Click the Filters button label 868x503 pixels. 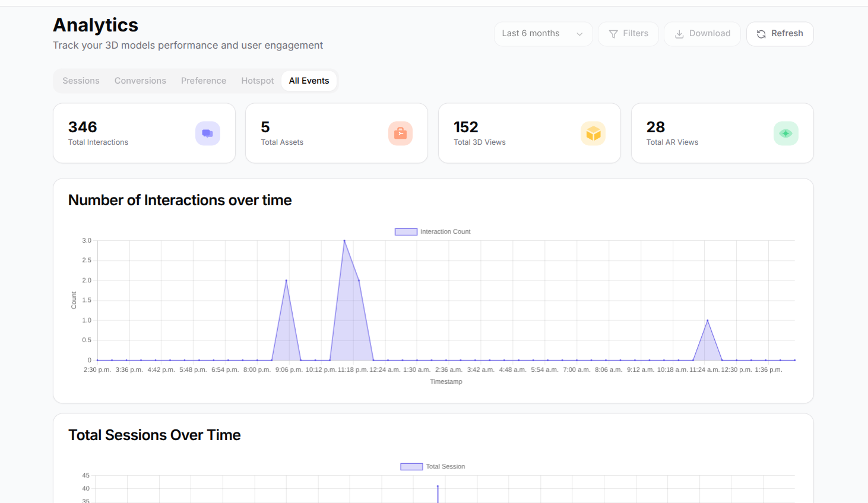[636, 33]
